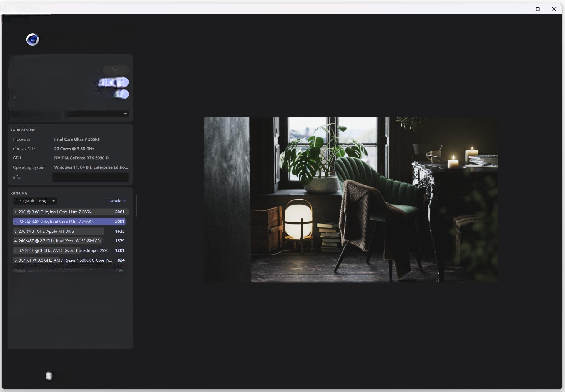Click the rendered room scene image
This screenshot has width=565, height=392.
[x=351, y=200]
